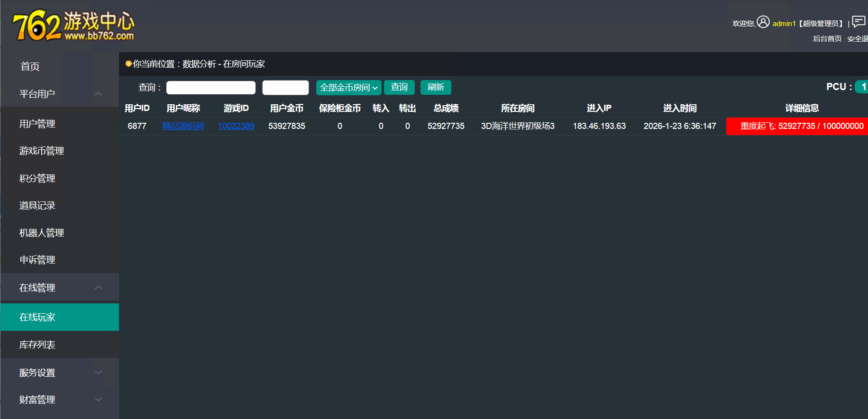This screenshot has width=868, height=419.
Task: Select 游戏币管理 from sidebar
Action: pos(42,151)
